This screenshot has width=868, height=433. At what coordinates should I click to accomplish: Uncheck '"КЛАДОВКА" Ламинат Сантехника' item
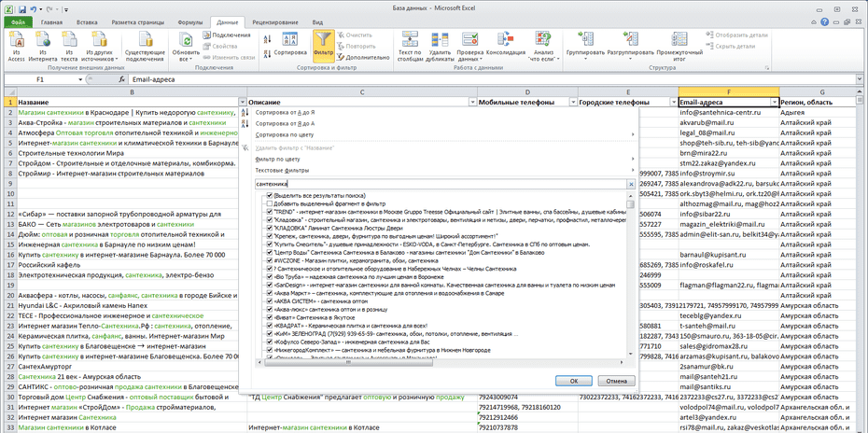pyautogui.click(x=270, y=228)
